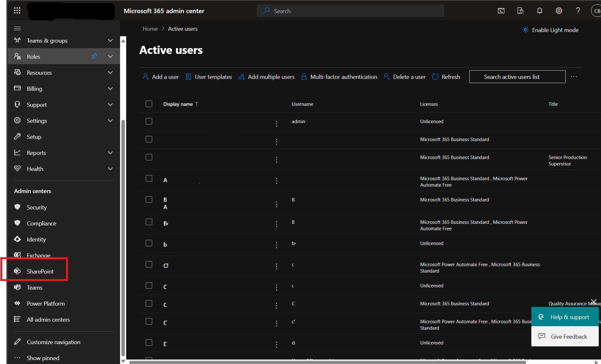The height and width of the screenshot is (364, 601).
Task: Sort by Display name column header
Action: coord(181,104)
